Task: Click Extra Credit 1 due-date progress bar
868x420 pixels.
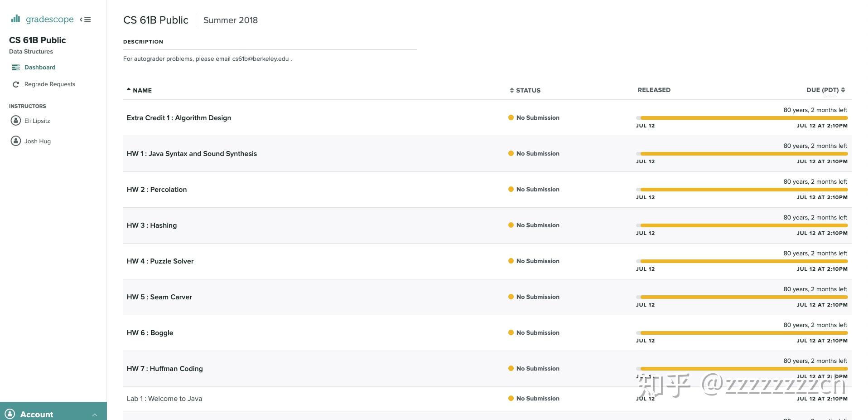Action: tap(743, 118)
